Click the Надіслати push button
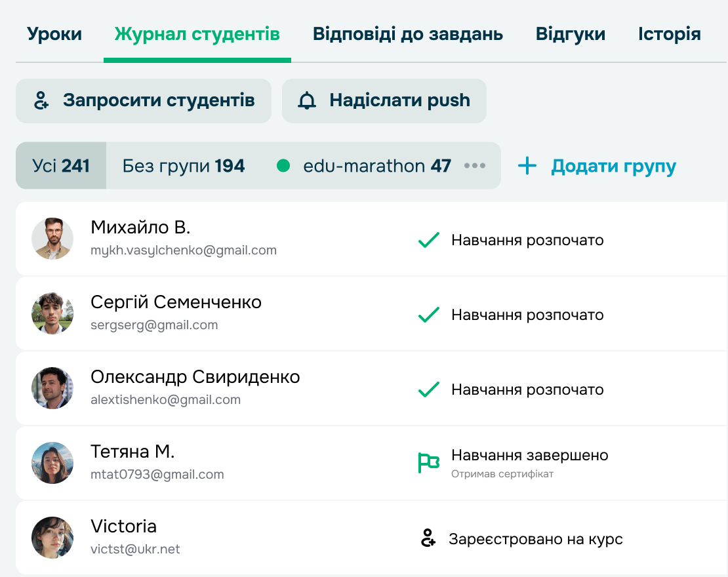This screenshot has height=577, width=728. pos(384,100)
